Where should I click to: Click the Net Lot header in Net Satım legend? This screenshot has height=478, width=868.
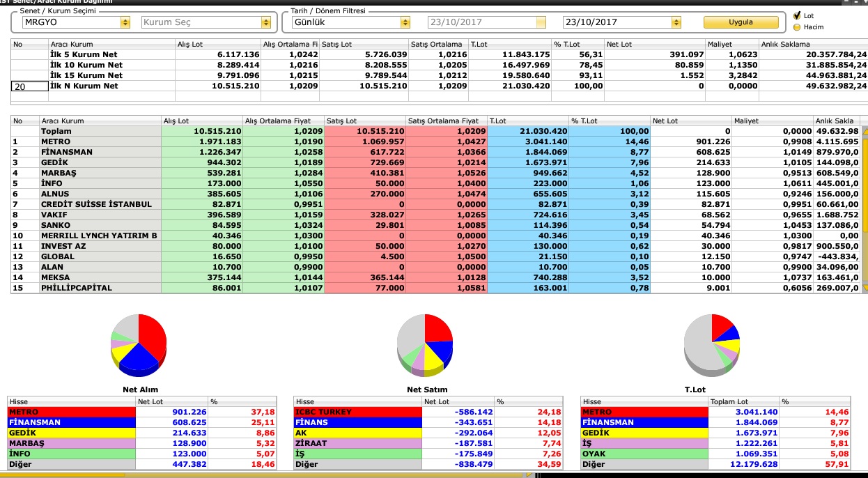tap(458, 402)
